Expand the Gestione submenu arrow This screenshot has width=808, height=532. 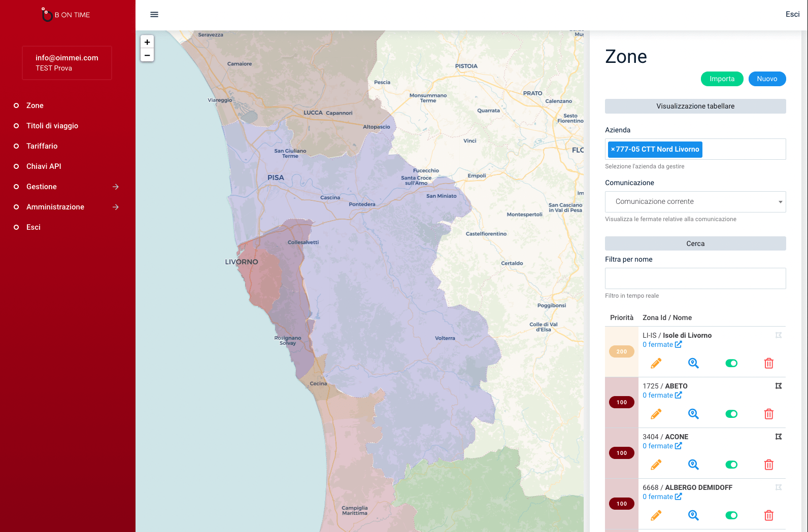[116, 187]
